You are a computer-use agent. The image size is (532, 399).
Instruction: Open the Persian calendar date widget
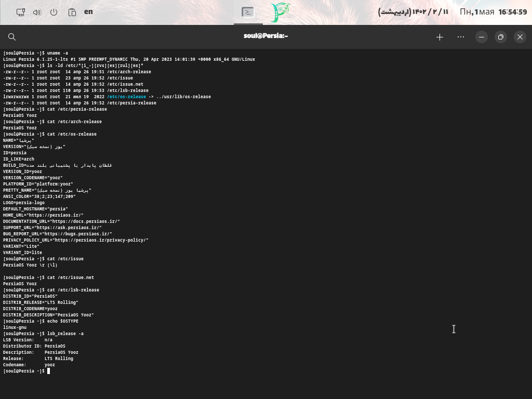click(x=413, y=12)
